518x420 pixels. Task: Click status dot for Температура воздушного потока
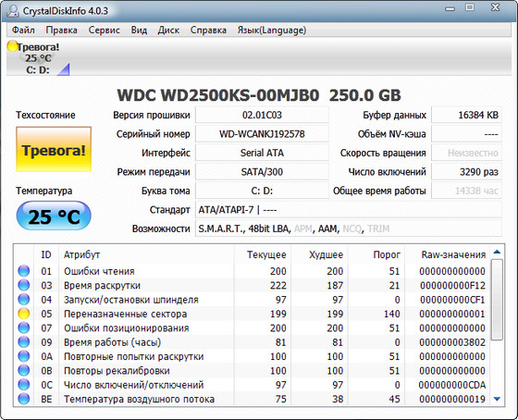(x=24, y=399)
